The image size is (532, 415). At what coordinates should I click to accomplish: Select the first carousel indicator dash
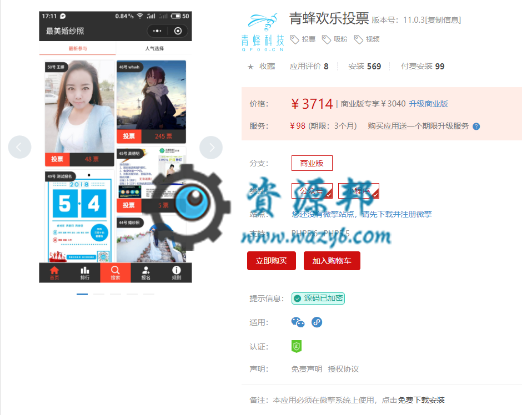82,294
